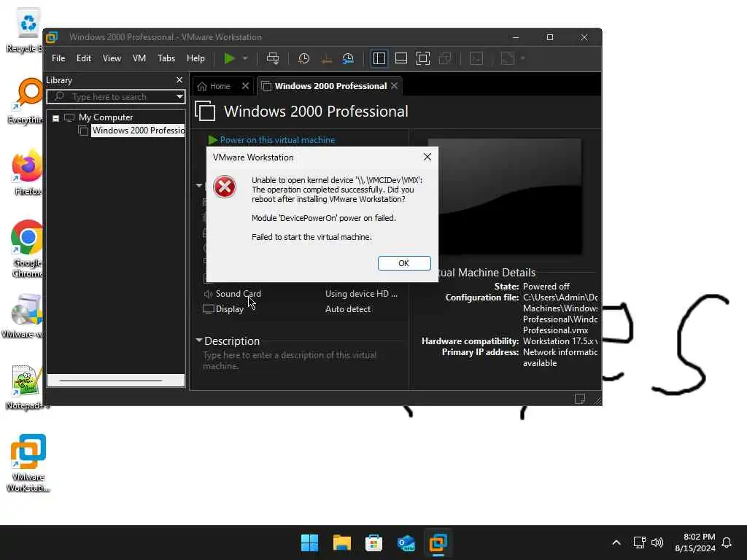Select the Everything desktop shortcut

point(27,101)
